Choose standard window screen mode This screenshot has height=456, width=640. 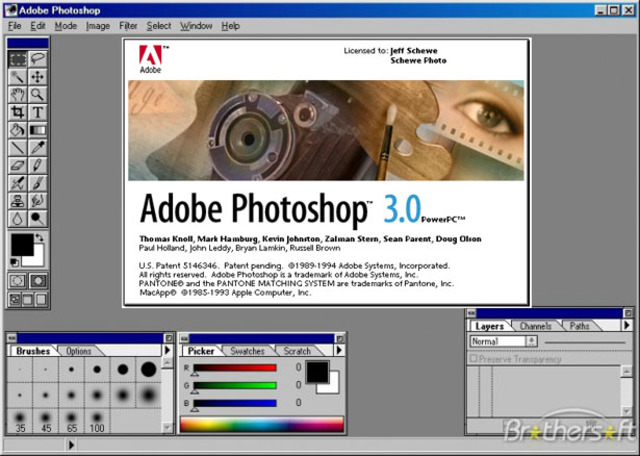point(15,300)
